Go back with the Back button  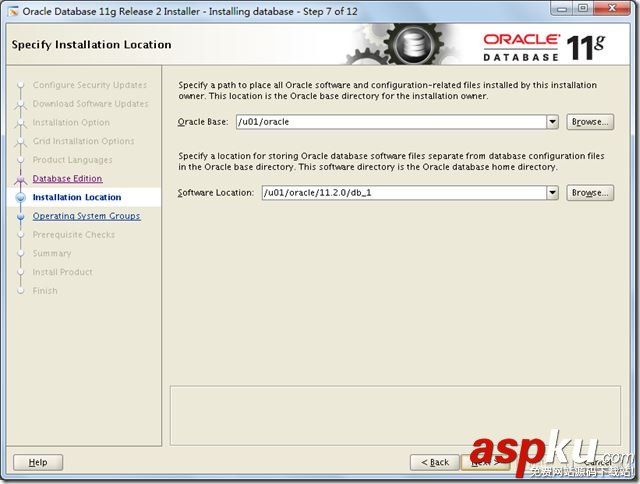(435, 462)
